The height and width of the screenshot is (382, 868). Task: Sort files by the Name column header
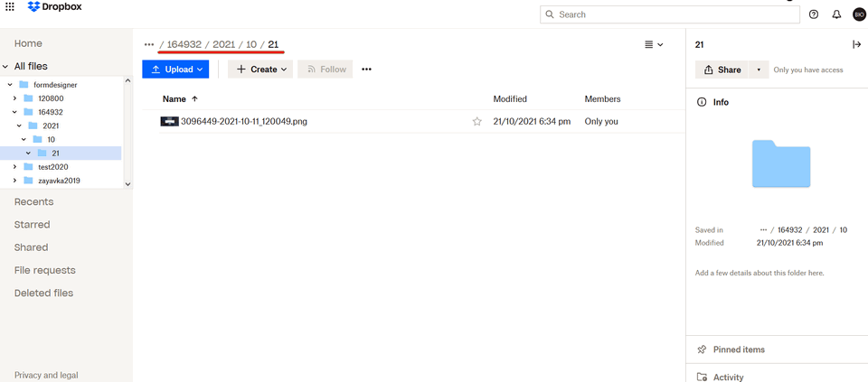[x=175, y=98]
